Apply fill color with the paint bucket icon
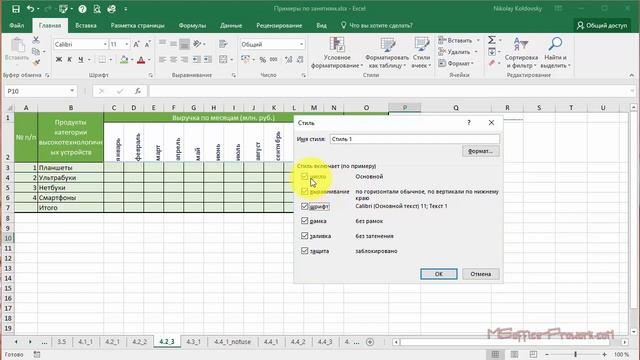 (124, 60)
